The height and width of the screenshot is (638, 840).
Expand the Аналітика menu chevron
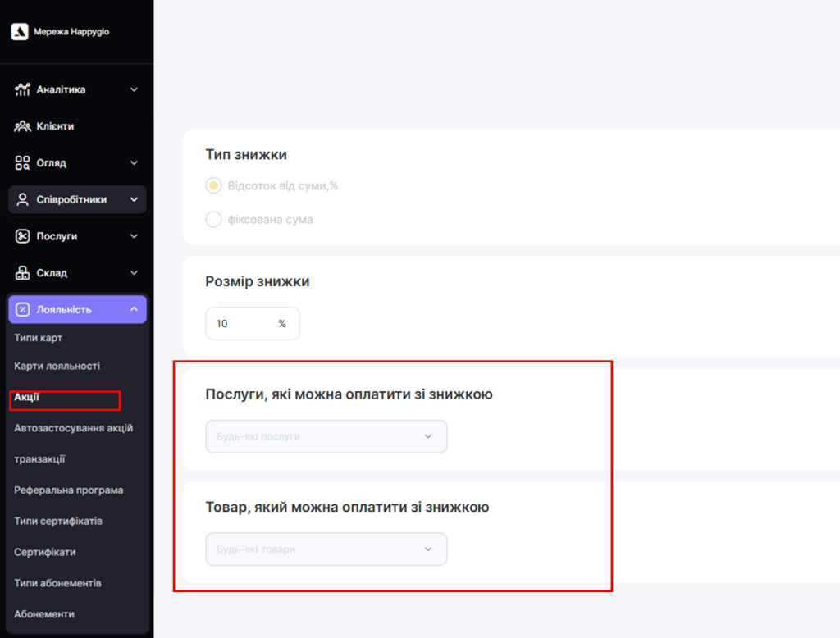pos(134,89)
